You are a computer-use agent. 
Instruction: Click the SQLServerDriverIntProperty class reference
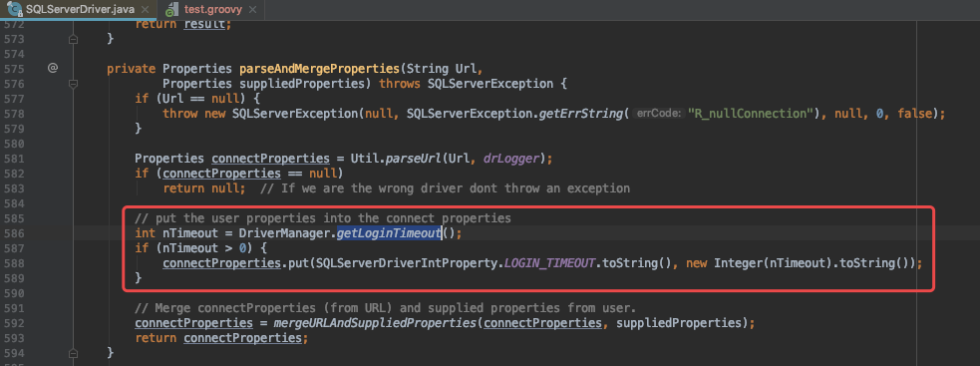406,263
